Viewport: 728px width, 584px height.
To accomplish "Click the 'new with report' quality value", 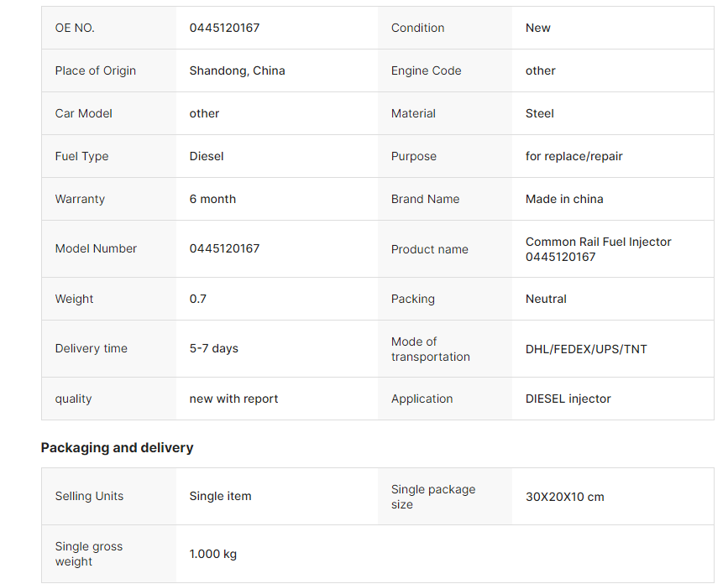I will coord(233,399).
